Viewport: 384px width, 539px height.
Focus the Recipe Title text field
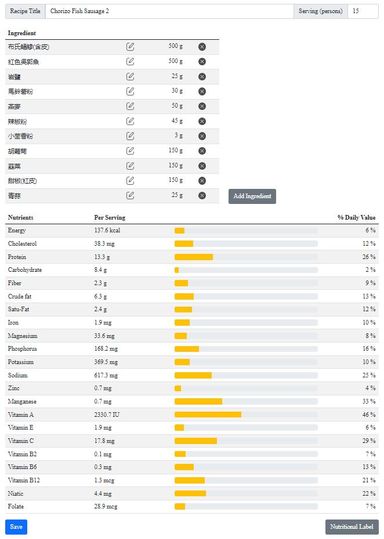click(x=169, y=11)
